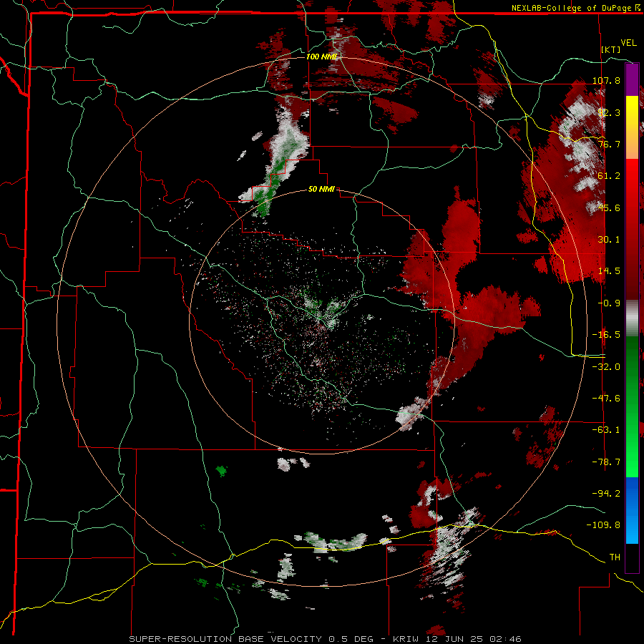Click the -94.2 velocity scale value

(x=606, y=494)
